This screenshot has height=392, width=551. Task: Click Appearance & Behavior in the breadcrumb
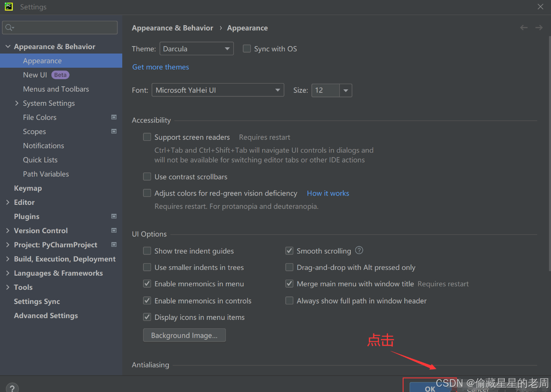tap(172, 28)
